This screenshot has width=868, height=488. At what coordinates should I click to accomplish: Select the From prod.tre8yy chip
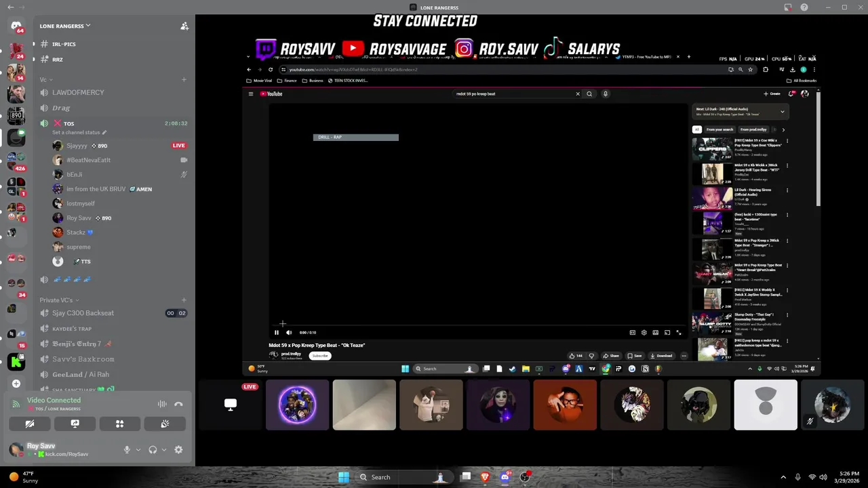753,129
